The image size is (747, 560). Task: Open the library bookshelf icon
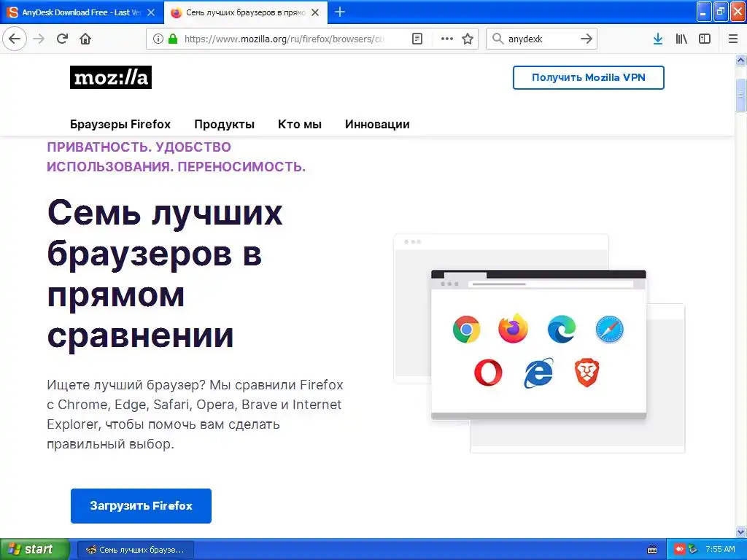tap(681, 39)
